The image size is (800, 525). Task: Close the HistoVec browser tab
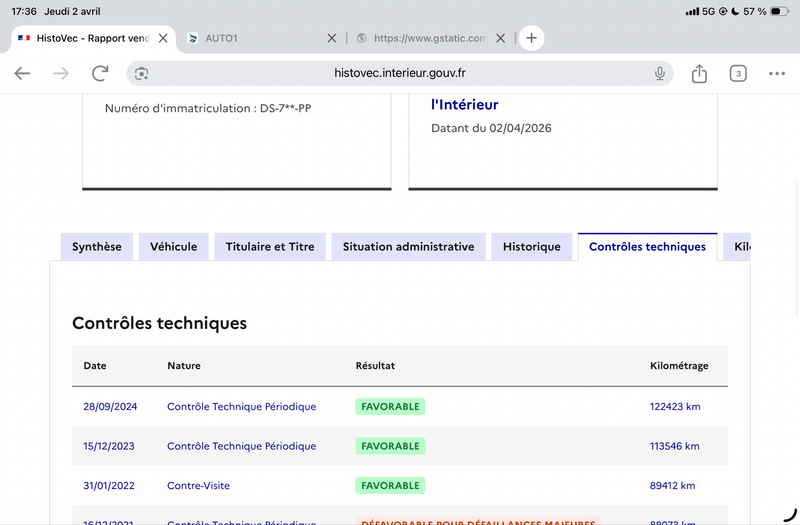point(163,38)
